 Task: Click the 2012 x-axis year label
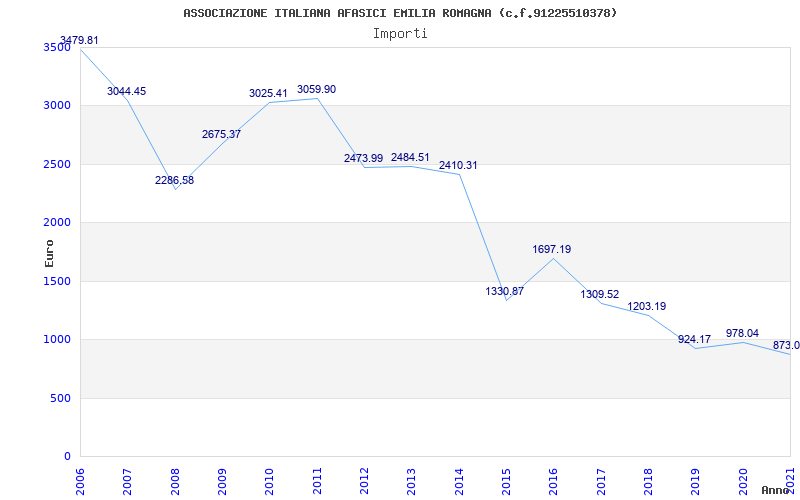coord(364,481)
